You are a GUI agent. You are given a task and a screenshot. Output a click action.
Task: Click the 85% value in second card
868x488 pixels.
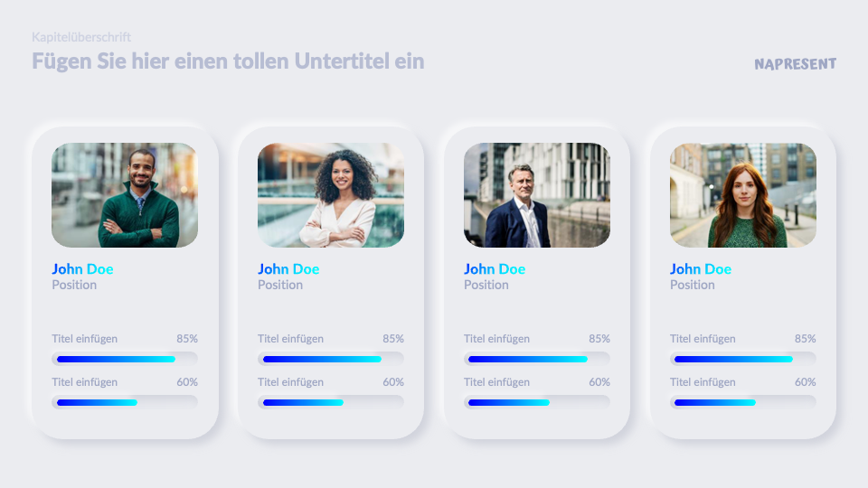coord(393,339)
